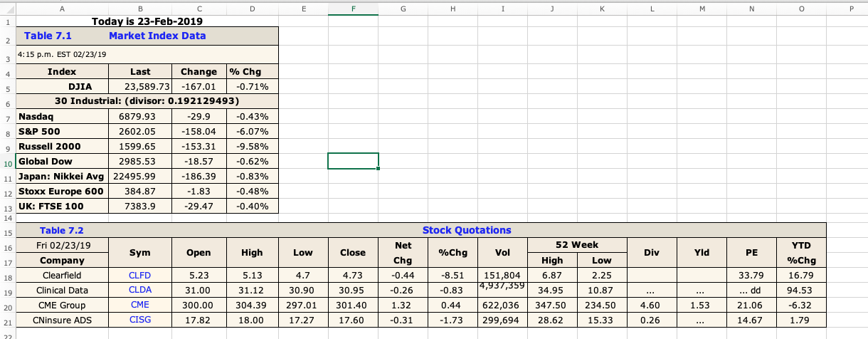The image size is (868, 339).
Task: Select the Global Dow value 2985.53
Action: pyautogui.click(x=140, y=161)
